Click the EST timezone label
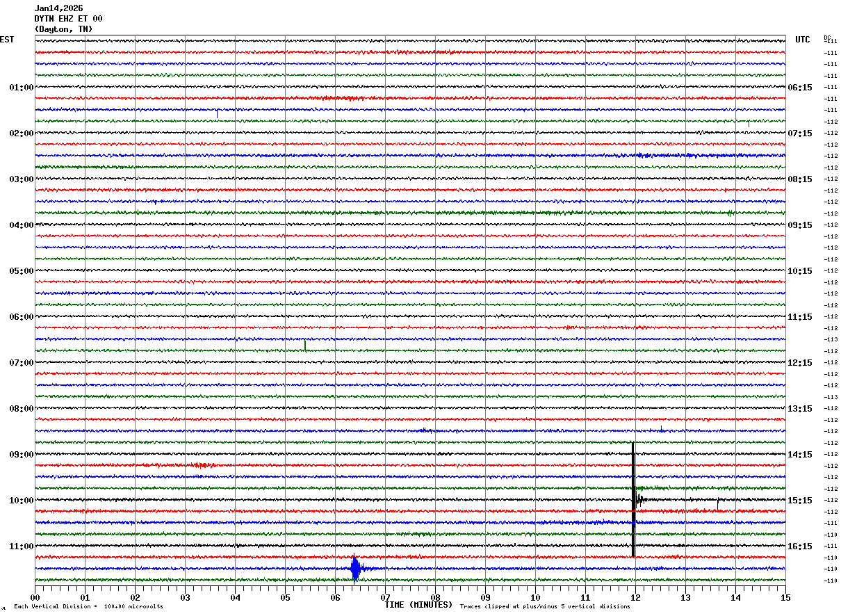 (7, 40)
